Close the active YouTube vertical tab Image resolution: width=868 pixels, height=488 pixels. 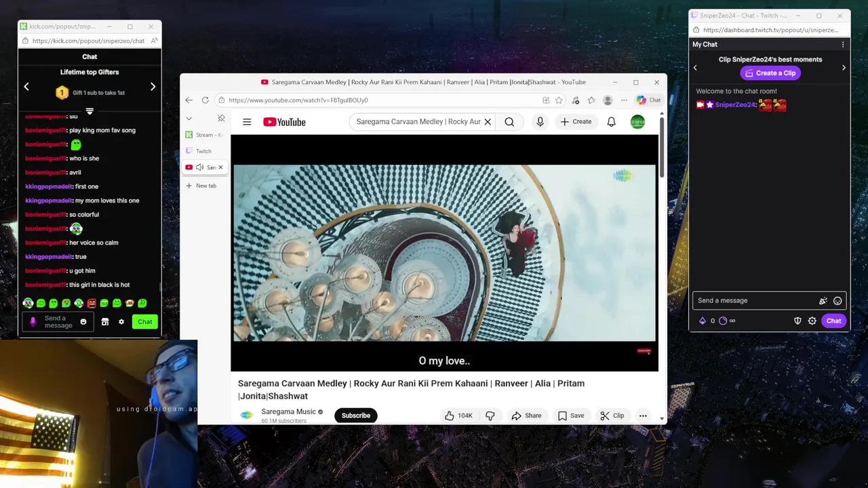coord(220,167)
